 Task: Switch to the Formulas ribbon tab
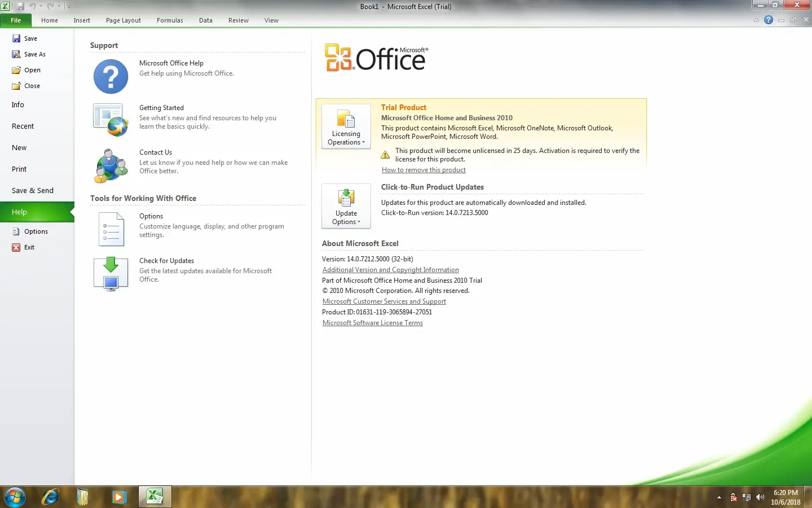point(170,20)
